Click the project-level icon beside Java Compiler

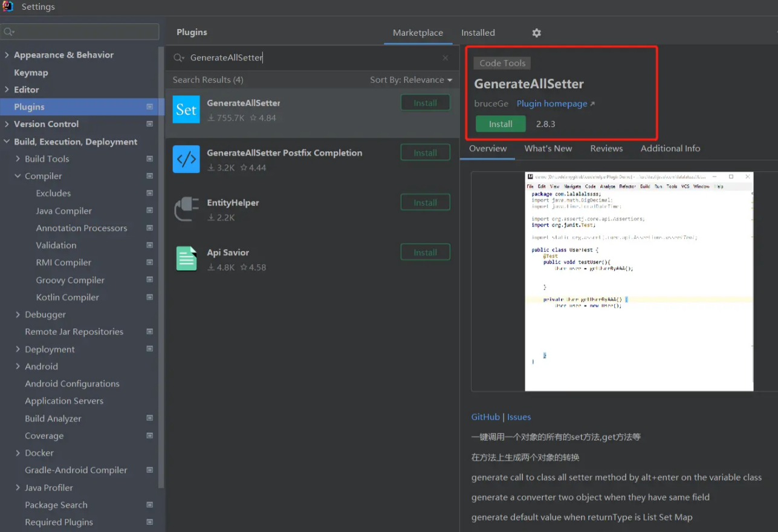[150, 211]
